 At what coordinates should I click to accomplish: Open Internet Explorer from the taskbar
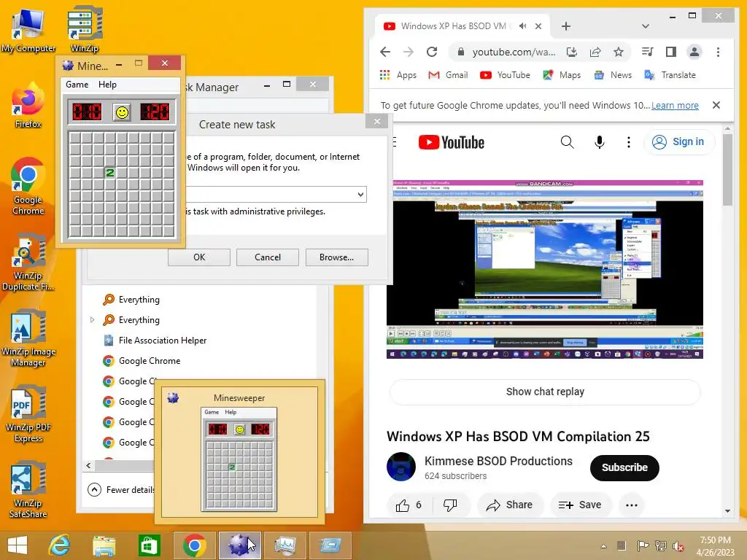(x=59, y=545)
